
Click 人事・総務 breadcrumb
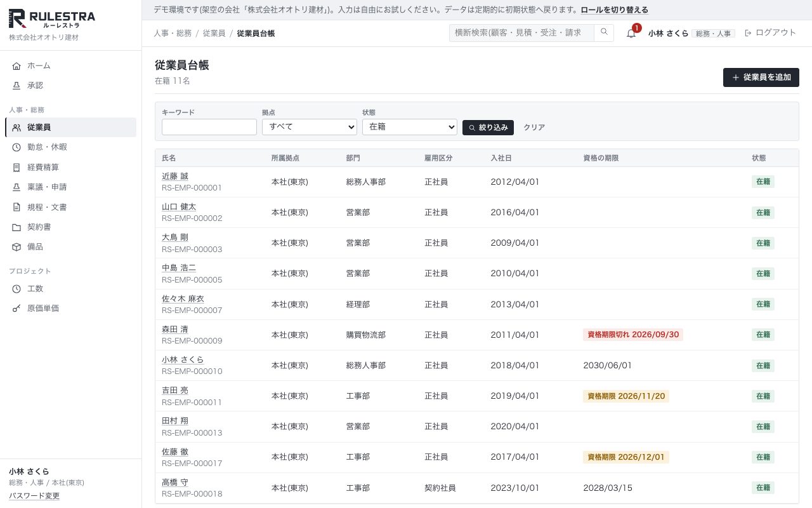click(173, 33)
